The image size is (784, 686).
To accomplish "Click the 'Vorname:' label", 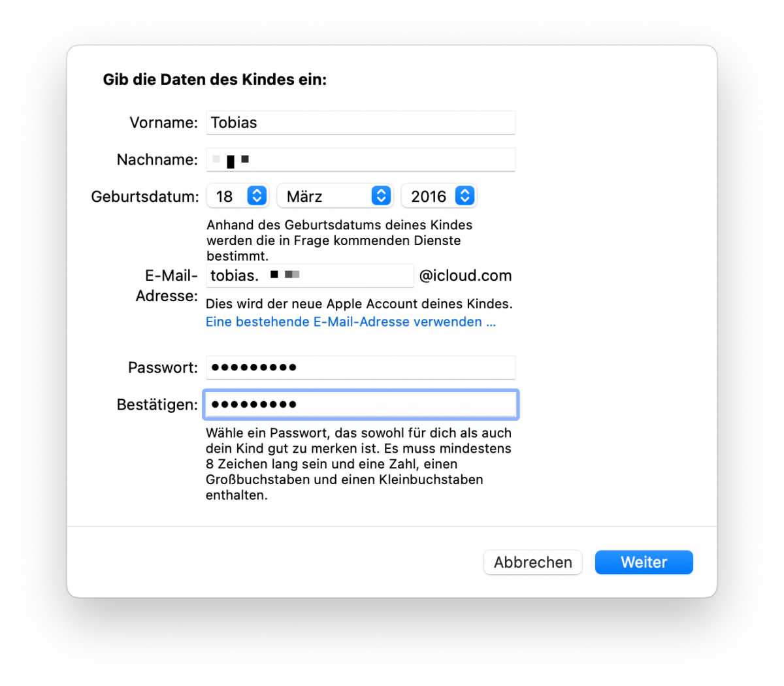I will click(163, 123).
